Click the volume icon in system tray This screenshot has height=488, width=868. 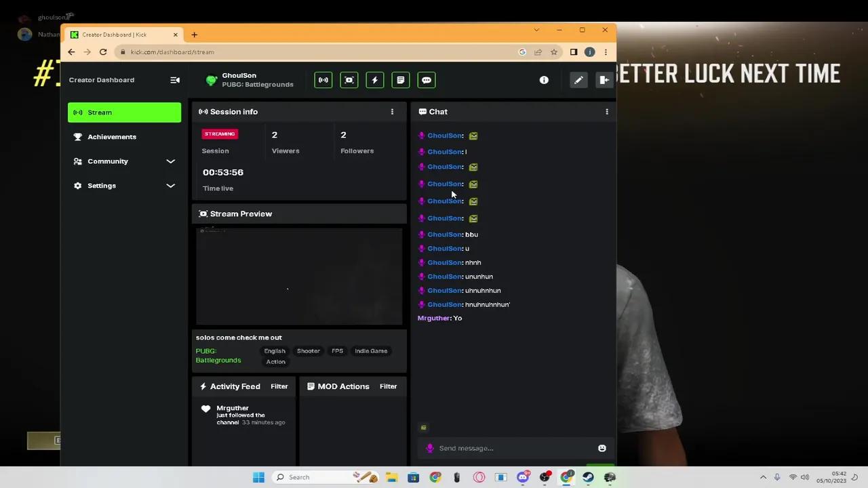pyautogui.click(x=805, y=477)
